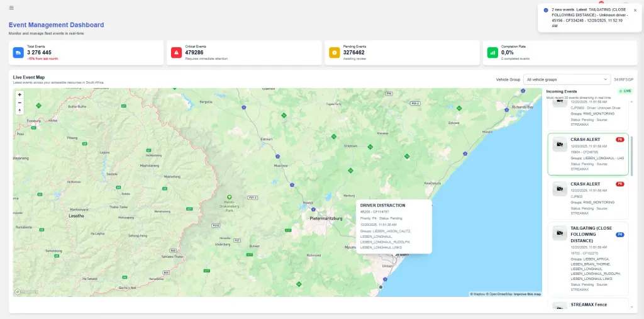Open the CRASH ALERT event 15904 - CF245785

tap(588, 154)
